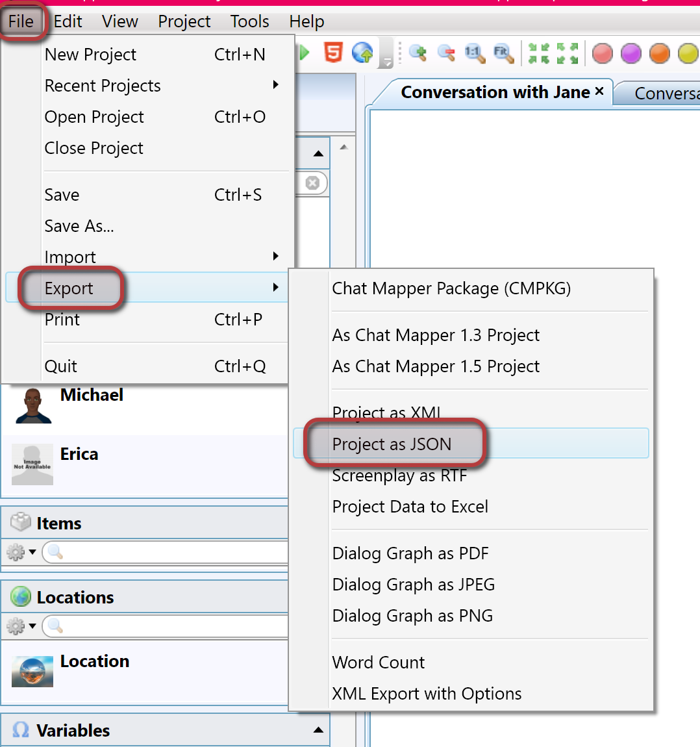This screenshot has width=700, height=747.
Task: Open the Locations gear options dropdown
Action: 21,626
